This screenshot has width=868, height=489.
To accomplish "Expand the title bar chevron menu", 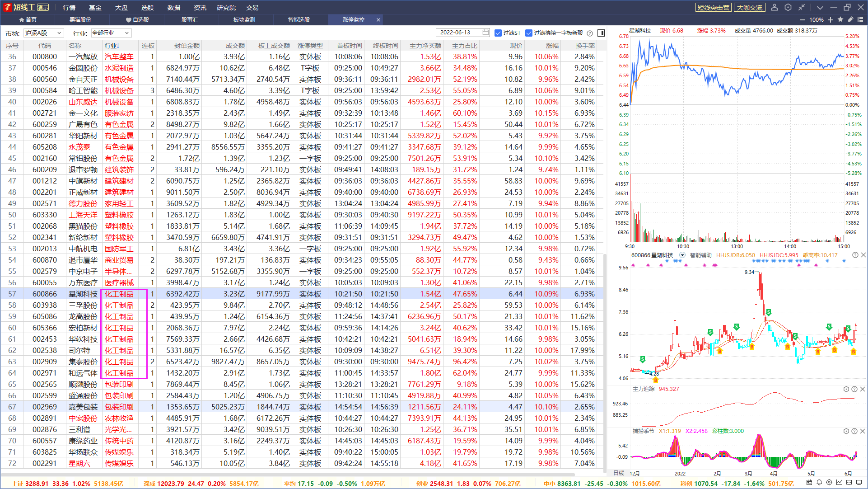I will click(x=820, y=8).
